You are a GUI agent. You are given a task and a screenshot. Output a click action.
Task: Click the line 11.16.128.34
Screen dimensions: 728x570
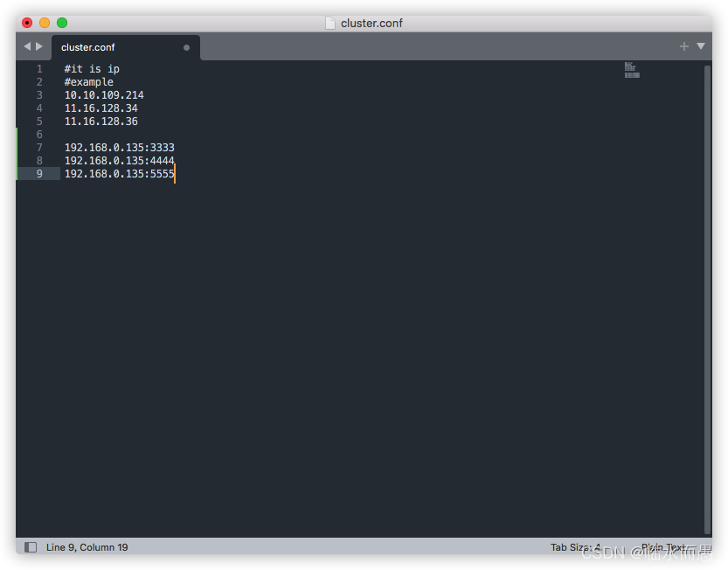[101, 108]
